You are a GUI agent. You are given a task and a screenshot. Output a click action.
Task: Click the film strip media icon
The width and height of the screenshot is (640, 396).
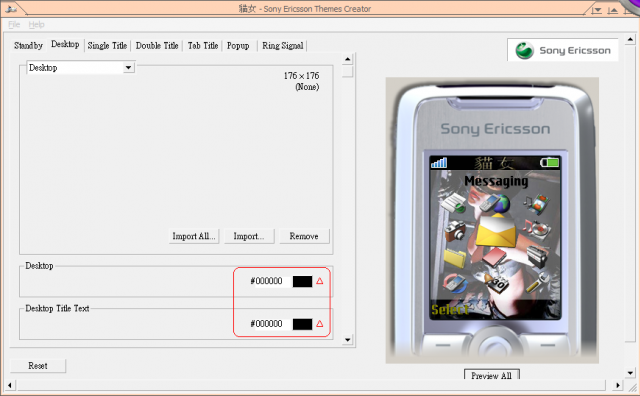[x=537, y=203]
